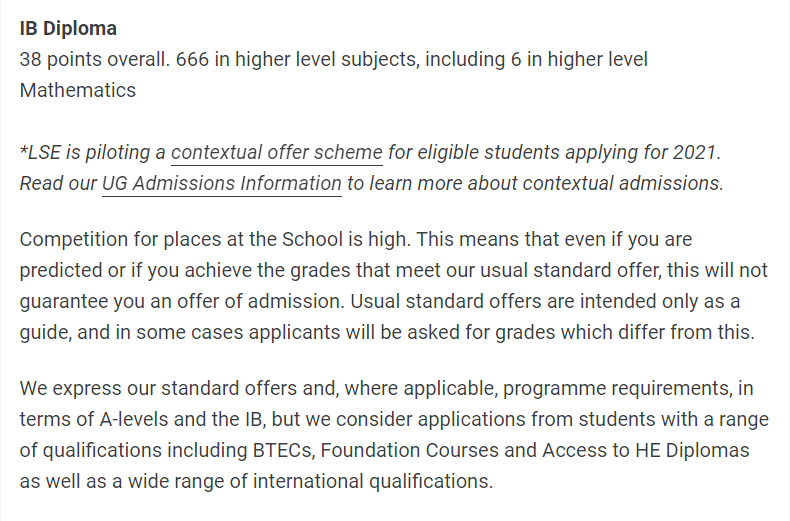Click 'Foundation Courses and Access to HE Diplomas' text
This screenshot has height=521, width=790.
pyautogui.click(x=535, y=450)
